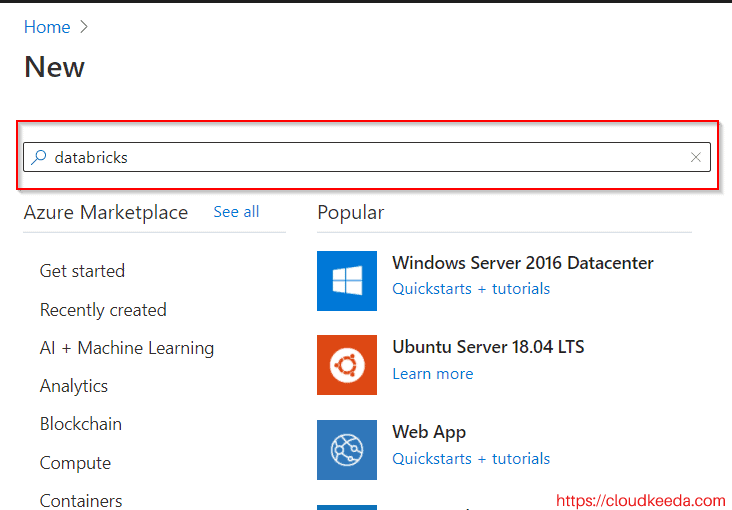Open Recently created category
The image size is (732, 510).
click(x=103, y=310)
